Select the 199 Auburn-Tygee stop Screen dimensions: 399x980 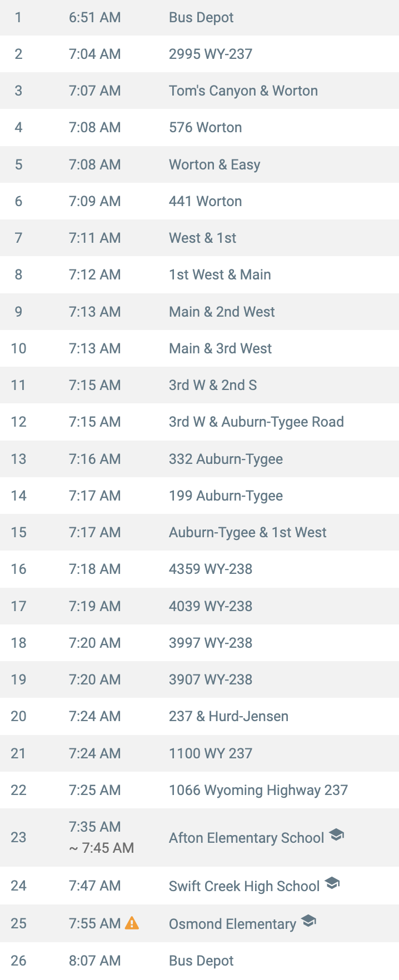200,496
